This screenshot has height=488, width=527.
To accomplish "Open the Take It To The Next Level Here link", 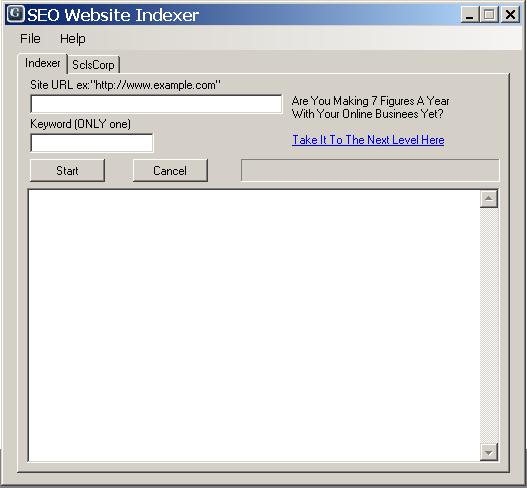I will tap(368, 140).
